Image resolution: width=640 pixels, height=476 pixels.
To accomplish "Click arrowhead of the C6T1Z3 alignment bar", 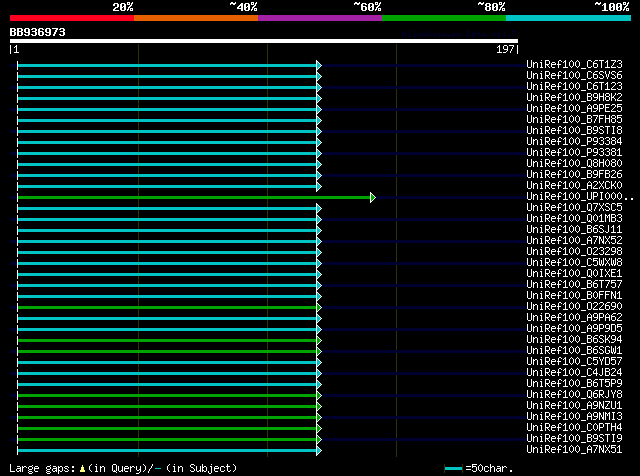I will point(319,65).
